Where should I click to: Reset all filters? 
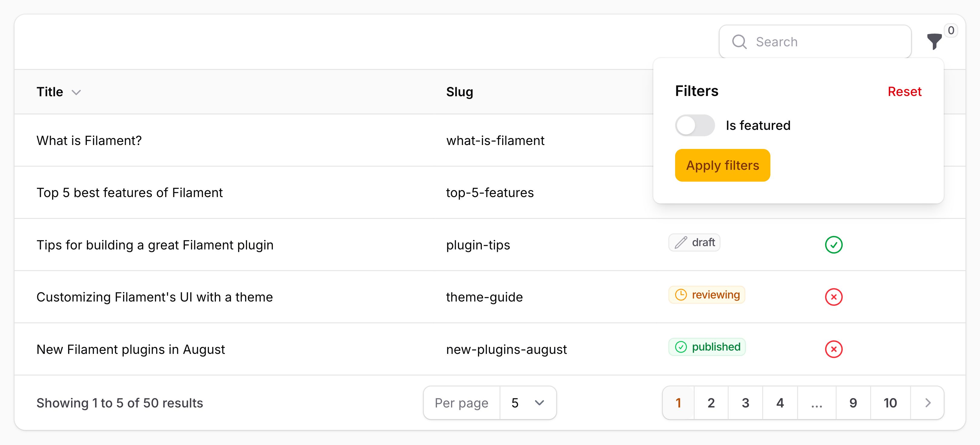coord(904,91)
